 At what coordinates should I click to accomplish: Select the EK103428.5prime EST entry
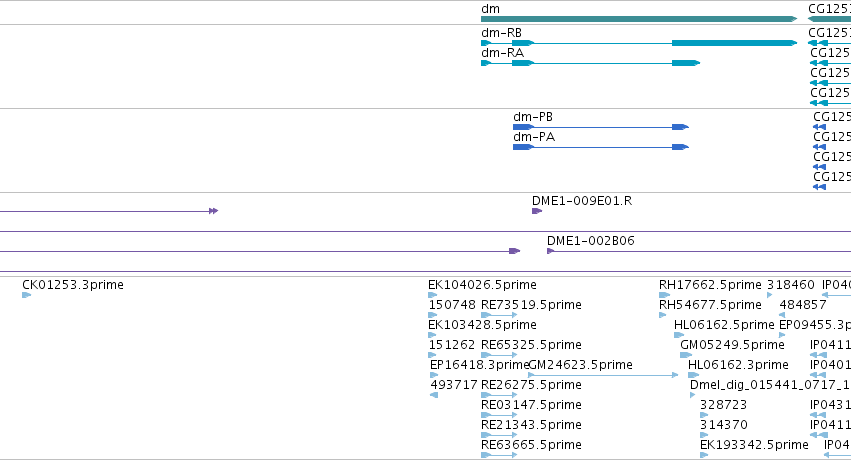482,325
